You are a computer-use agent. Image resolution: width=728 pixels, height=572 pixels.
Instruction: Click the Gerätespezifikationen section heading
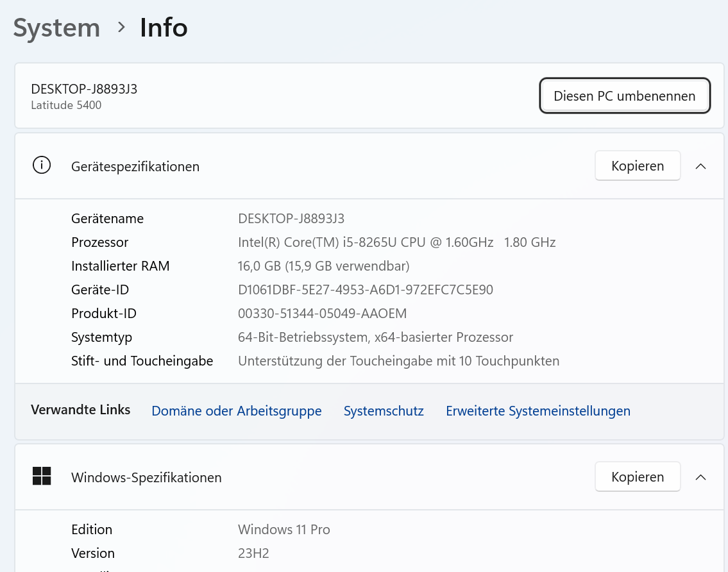[x=135, y=167]
